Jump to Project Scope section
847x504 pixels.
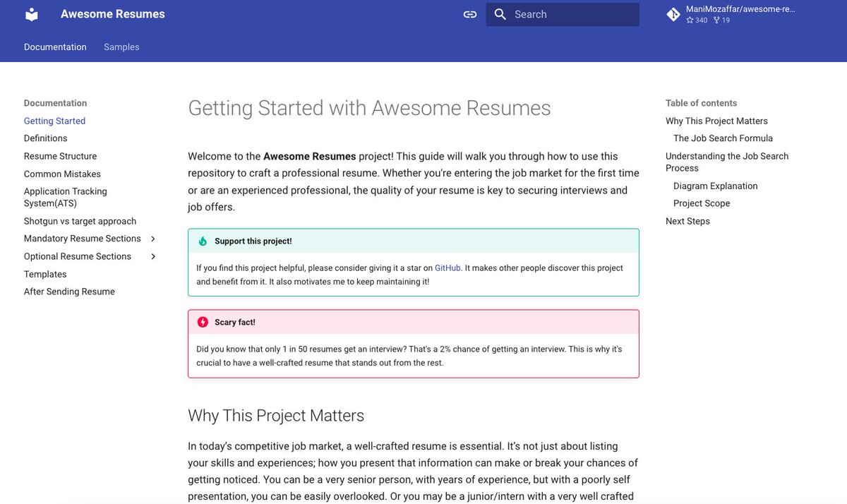coord(702,203)
